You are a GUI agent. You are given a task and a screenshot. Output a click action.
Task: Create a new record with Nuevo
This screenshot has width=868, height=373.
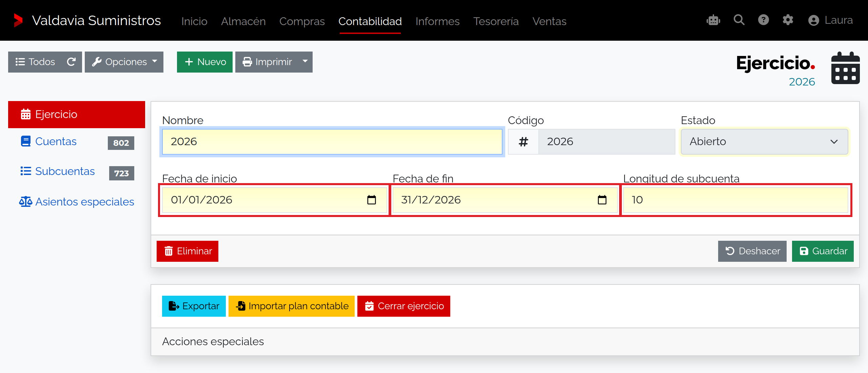click(x=205, y=62)
